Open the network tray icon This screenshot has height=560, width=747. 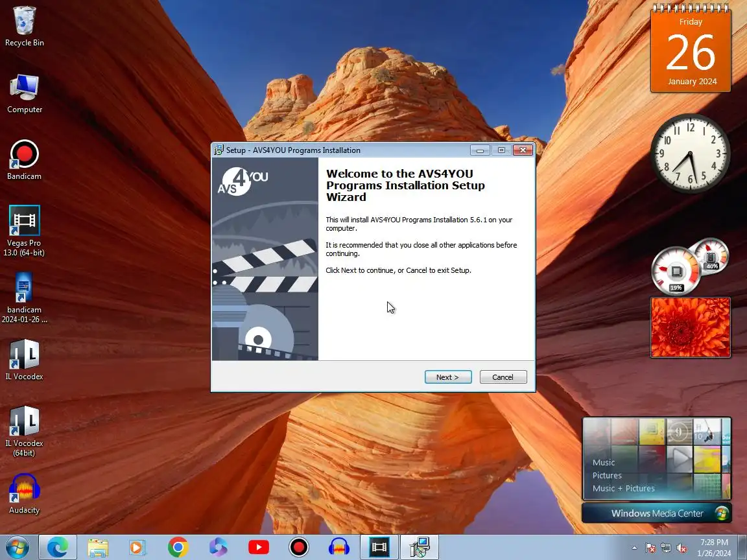(x=666, y=548)
